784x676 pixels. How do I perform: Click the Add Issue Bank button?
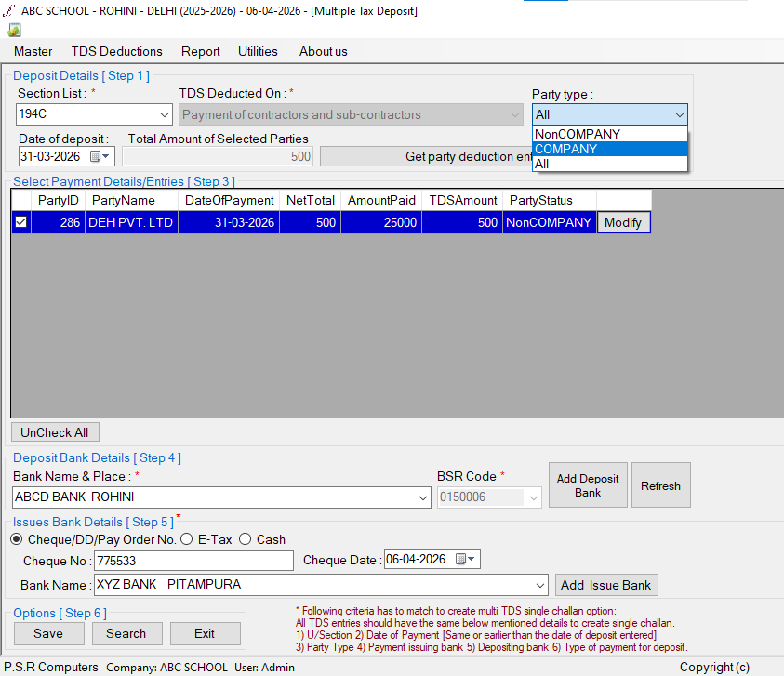[x=606, y=585]
